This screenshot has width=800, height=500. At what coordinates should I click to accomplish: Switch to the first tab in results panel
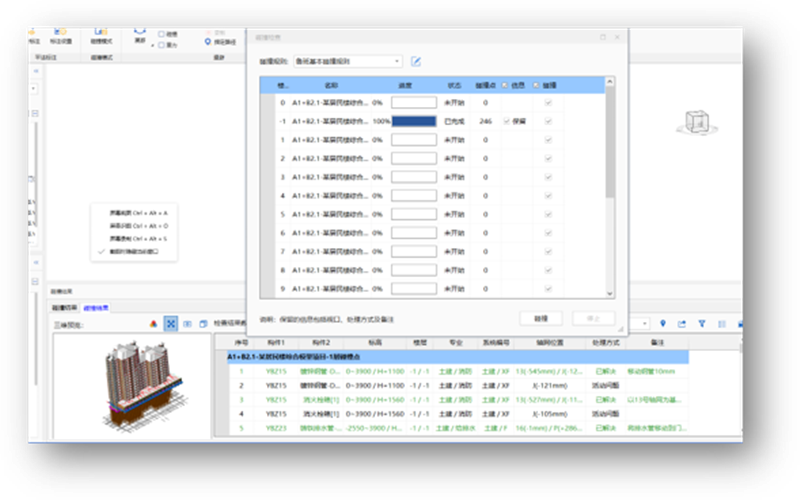[64, 308]
